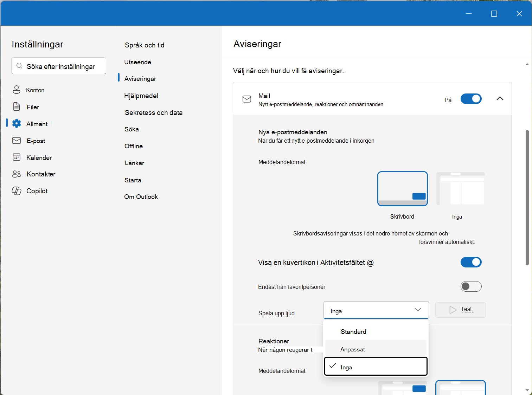The image size is (532, 395).
Task: Go to Kontakter settings category
Action: (x=41, y=174)
